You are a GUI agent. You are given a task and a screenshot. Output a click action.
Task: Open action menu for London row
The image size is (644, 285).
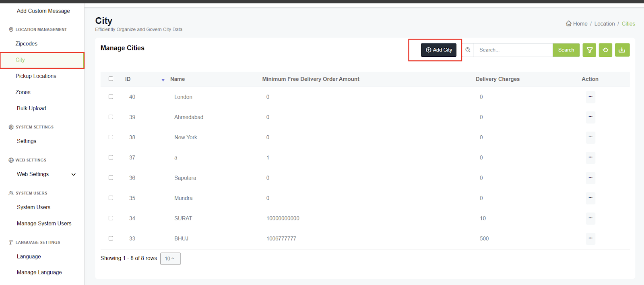coord(590,97)
